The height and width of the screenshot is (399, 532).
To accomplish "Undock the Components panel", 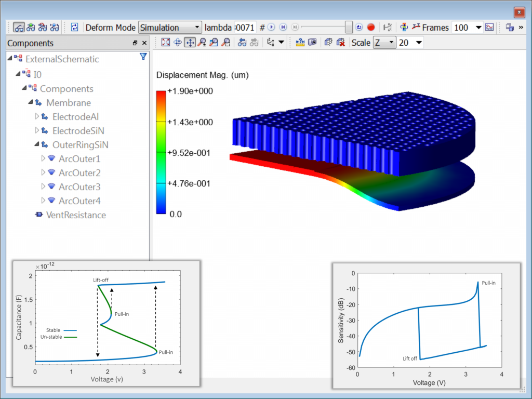I will click(135, 43).
